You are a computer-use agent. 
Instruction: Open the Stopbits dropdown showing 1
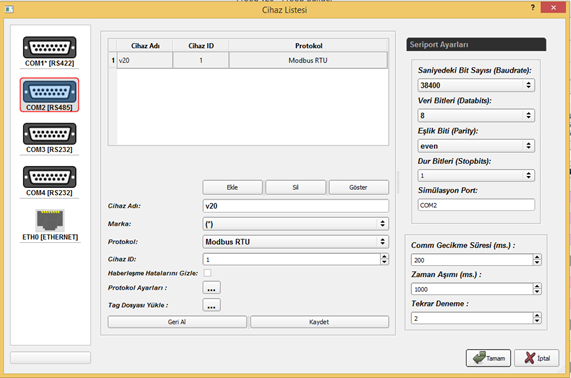[x=476, y=176]
